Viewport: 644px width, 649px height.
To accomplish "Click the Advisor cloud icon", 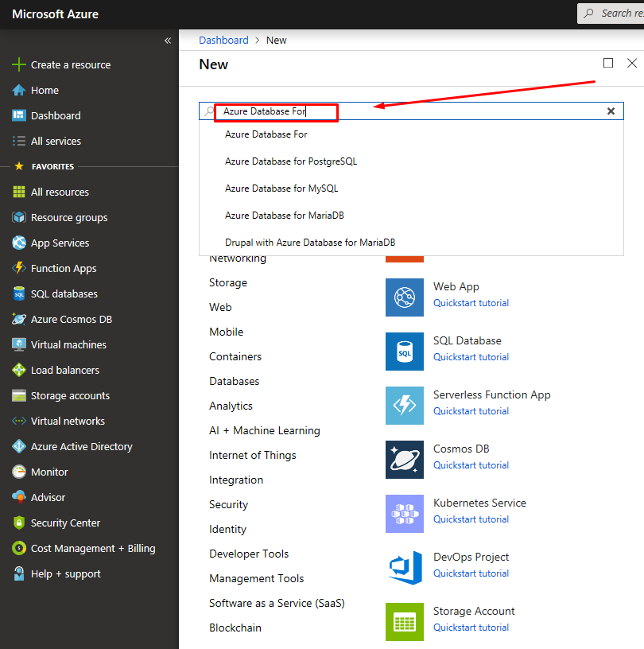I will point(19,497).
